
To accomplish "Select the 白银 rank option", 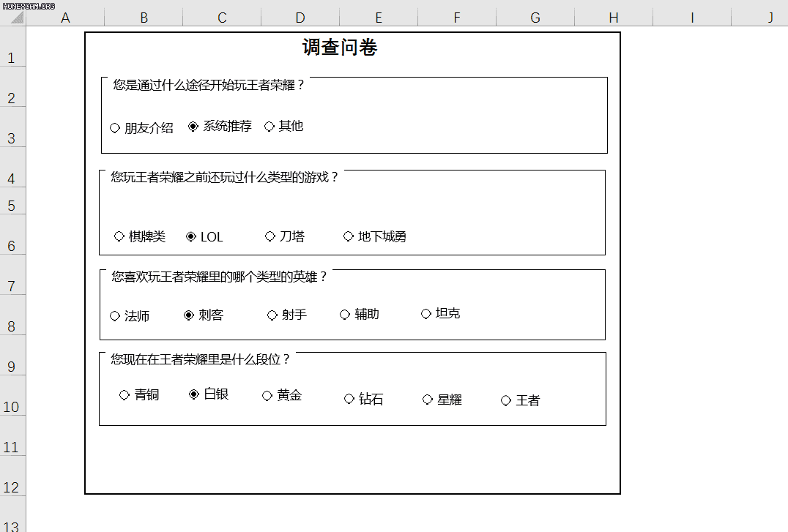I will click(193, 393).
